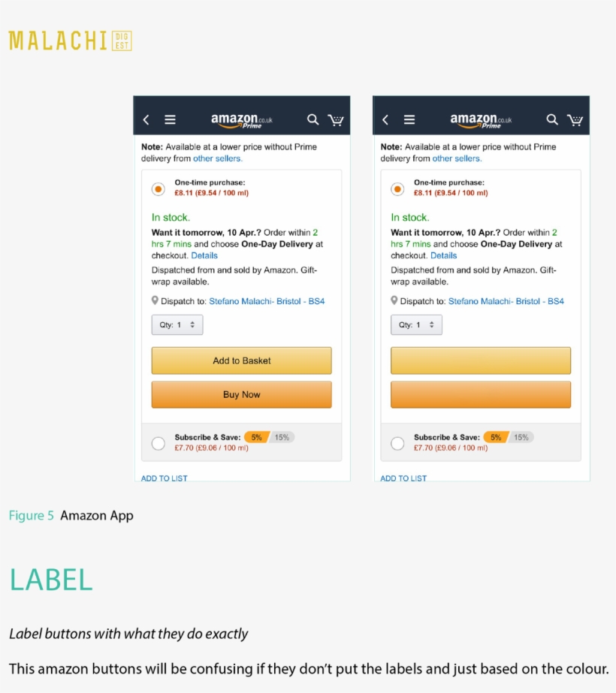
Task: Click the search icon on the right phone
Action: point(551,119)
